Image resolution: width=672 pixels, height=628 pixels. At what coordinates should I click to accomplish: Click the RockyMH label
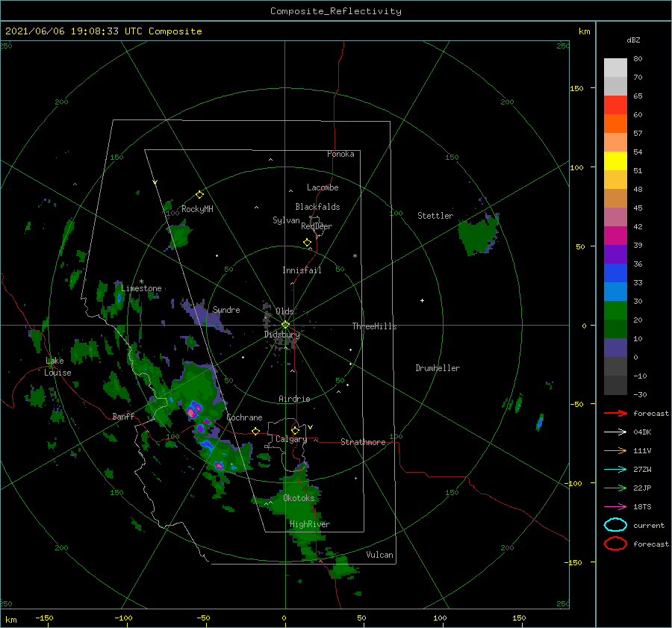coord(197,209)
